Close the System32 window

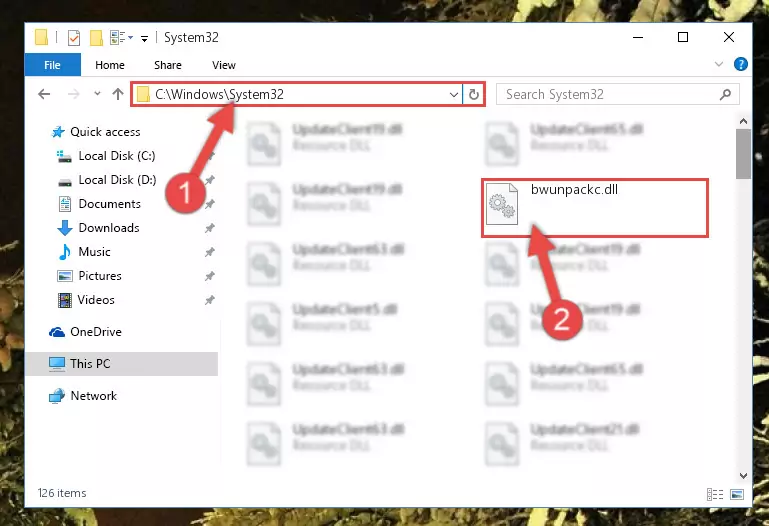(729, 38)
